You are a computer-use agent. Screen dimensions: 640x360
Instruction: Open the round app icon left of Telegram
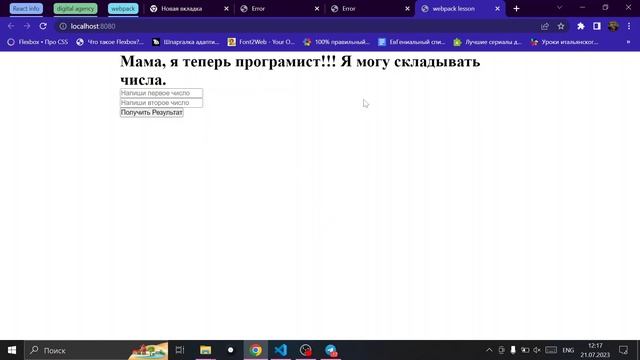(306, 350)
